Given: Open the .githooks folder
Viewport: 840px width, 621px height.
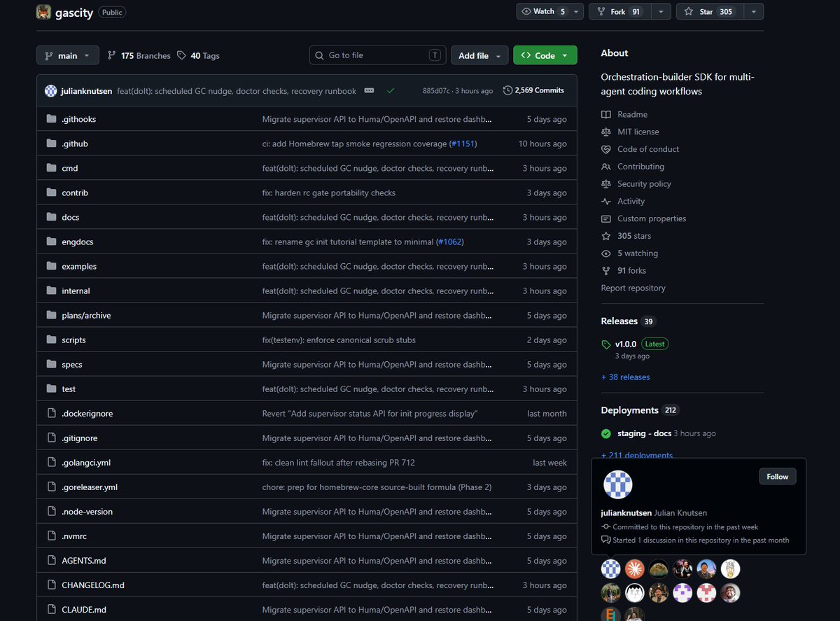Looking at the screenshot, I should (79, 119).
